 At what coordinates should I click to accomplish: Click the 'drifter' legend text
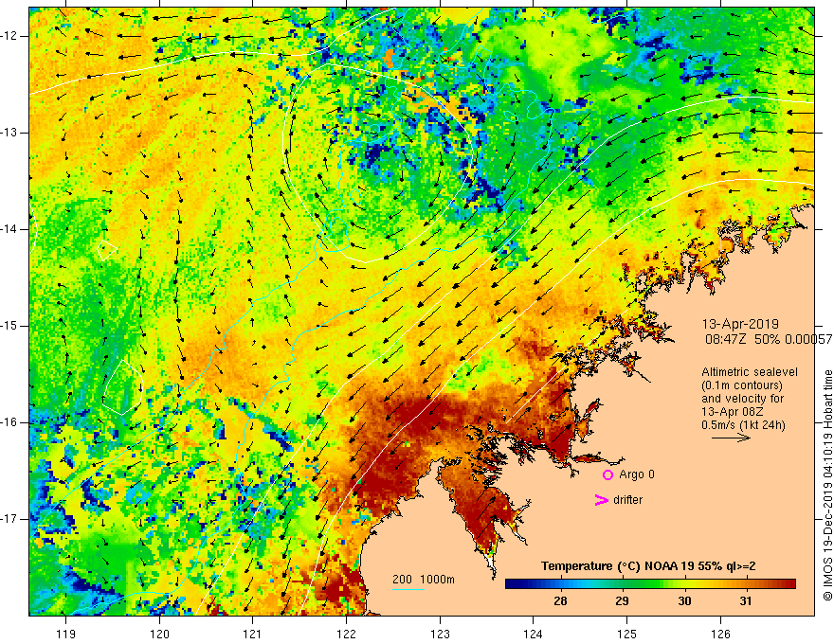click(x=627, y=500)
